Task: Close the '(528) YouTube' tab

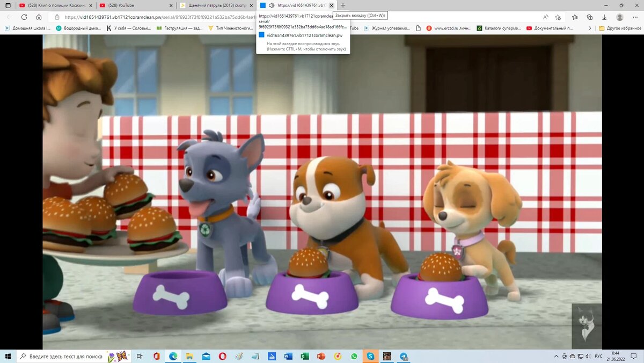Action: point(171,5)
